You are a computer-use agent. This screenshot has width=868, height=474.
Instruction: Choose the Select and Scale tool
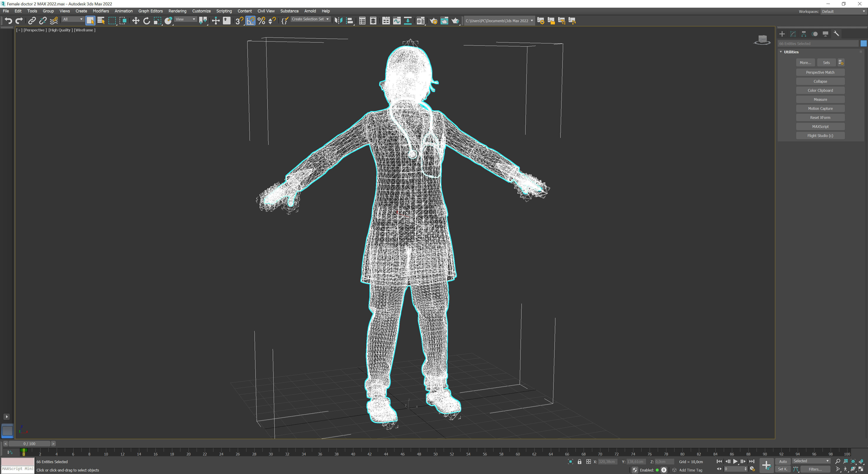click(x=157, y=21)
